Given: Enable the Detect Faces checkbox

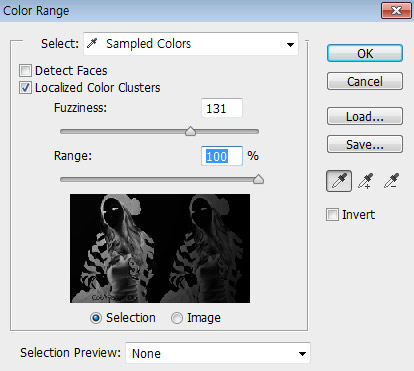Looking at the screenshot, I should pos(25,71).
